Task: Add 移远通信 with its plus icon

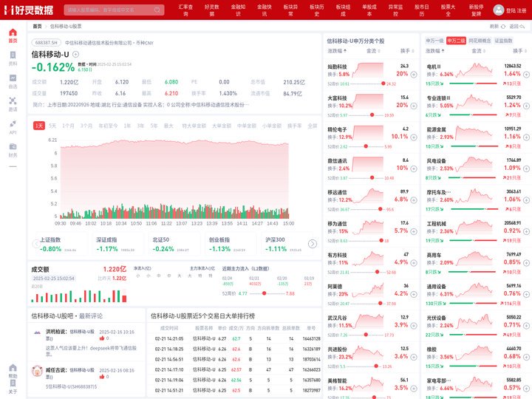Action: 414,200
